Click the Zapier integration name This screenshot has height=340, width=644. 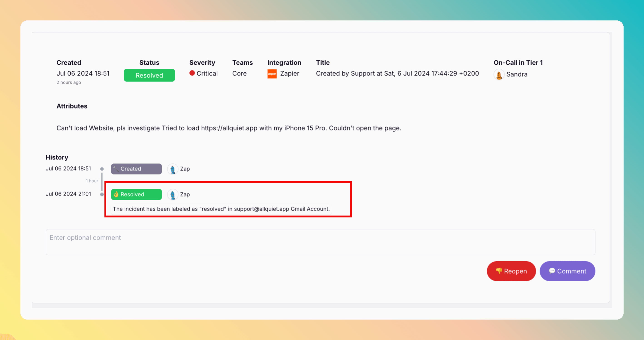(290, 74)
